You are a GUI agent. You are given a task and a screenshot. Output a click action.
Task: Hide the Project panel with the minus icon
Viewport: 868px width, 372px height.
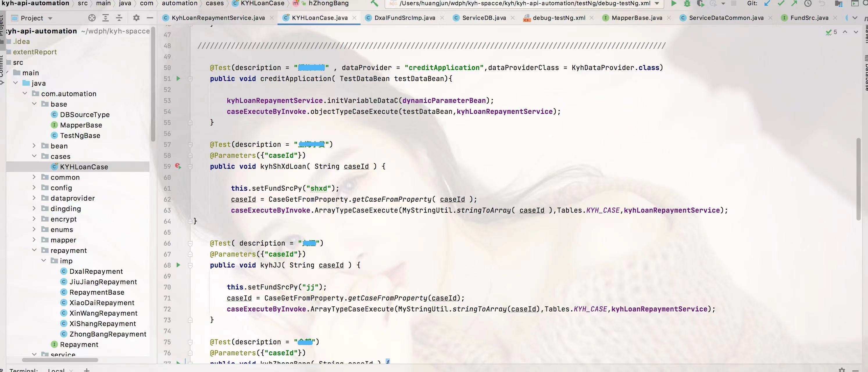coord(150,18)
